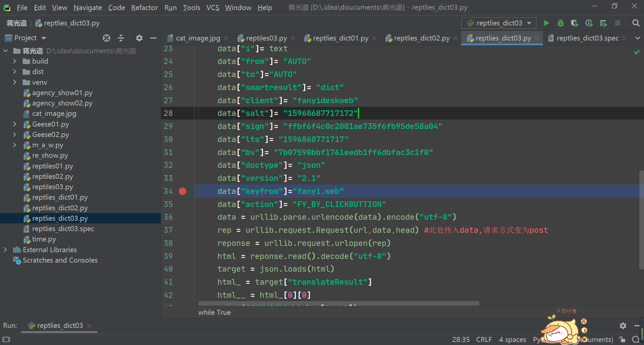644x345 pixels.
Task: Expand the Geese02.py node
Action: 14,135
